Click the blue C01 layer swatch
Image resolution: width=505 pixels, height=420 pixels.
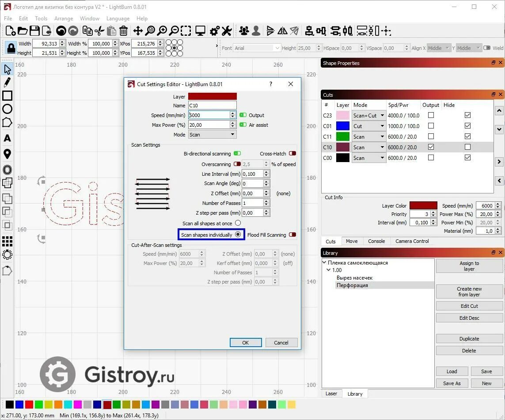click(343, 126)
